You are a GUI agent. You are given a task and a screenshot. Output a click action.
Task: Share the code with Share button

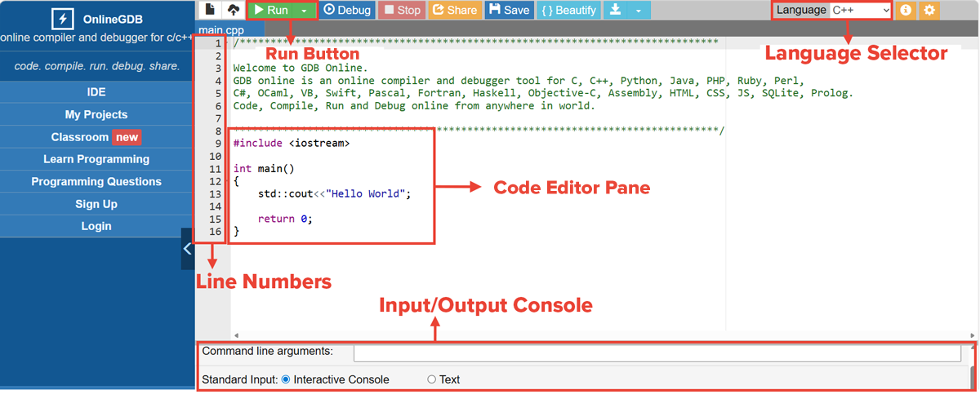click(454, 10)
